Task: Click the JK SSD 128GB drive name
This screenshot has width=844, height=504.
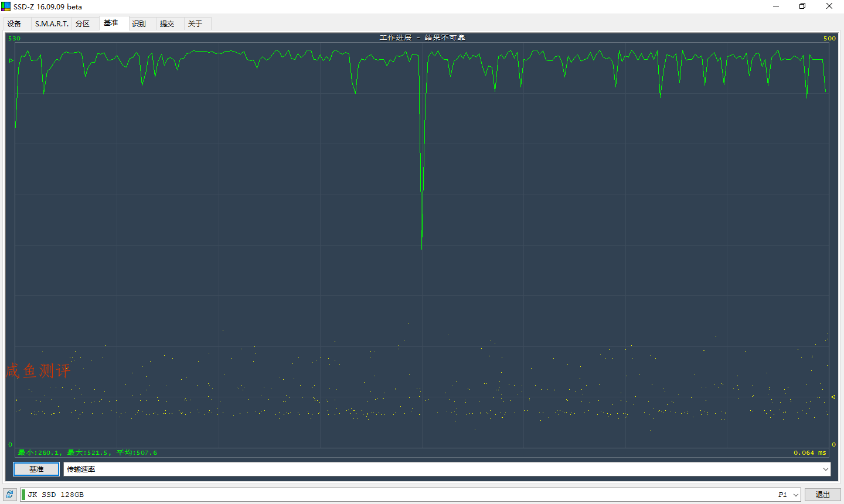Action: [56, 495]
